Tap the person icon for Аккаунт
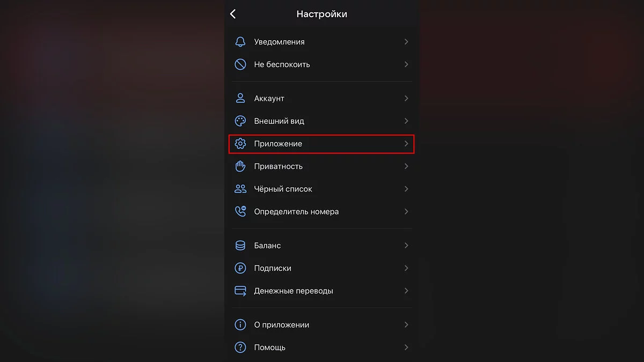Screen dimensions: 644x362 pos(240,99)
